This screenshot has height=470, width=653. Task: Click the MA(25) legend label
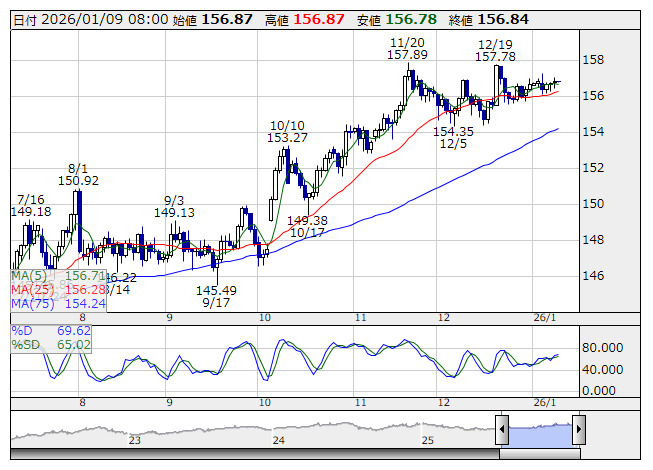click(32, 289)
